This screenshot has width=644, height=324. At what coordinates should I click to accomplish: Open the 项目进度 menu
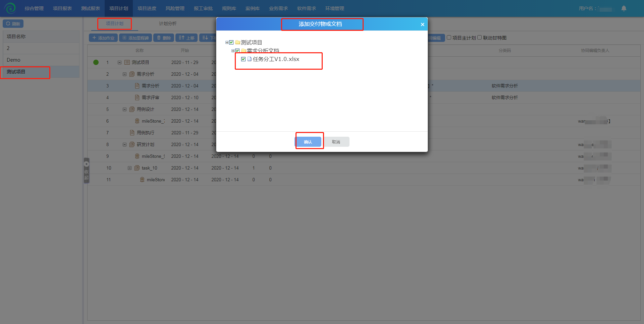tap(147, 8)
